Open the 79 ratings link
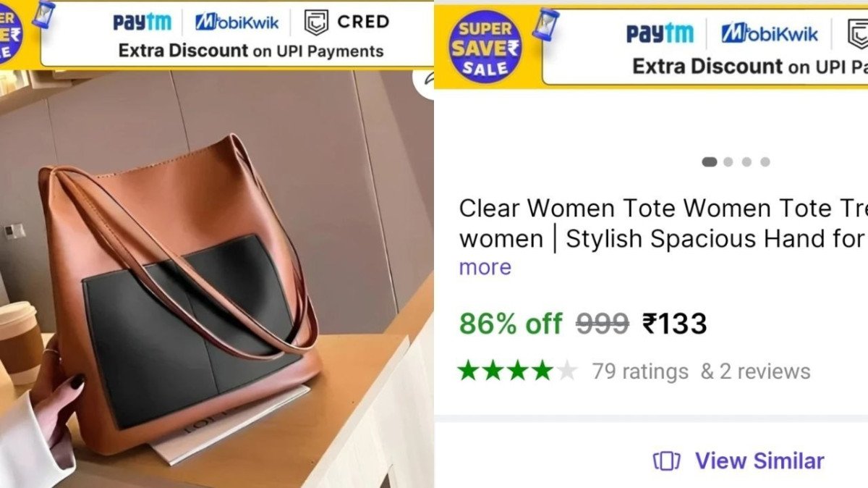Image resolution: width=868 pixels, height=488 pixels. [640, 371]
